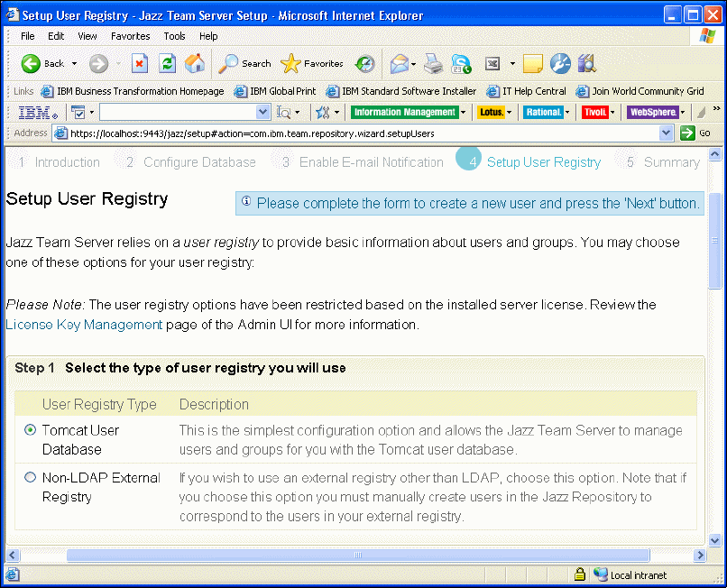
Task: Click the IBM toolbar search page icon
Action: 283,112
